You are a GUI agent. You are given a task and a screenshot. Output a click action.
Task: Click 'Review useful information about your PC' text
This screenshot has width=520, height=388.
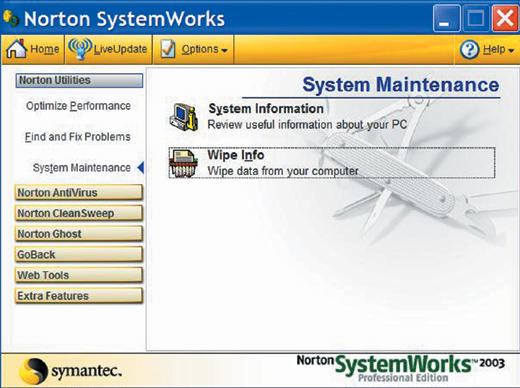tap(307, 125)
